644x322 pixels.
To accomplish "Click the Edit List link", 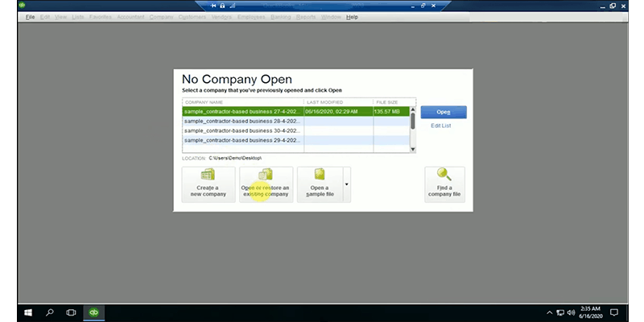I will pyautogui.click(x=440, y=126).
